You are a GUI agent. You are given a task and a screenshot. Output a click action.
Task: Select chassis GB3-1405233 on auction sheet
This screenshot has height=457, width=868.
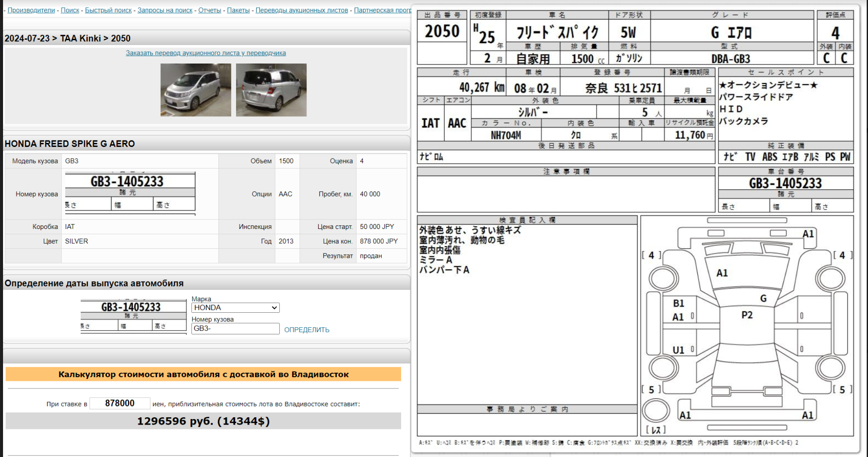point(785,183)
